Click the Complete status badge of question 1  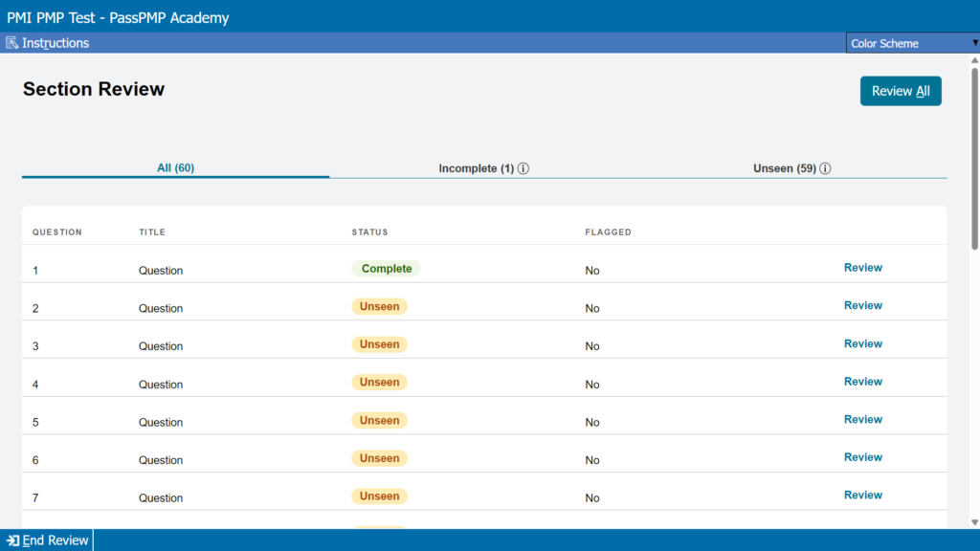(x=387, y=269)
